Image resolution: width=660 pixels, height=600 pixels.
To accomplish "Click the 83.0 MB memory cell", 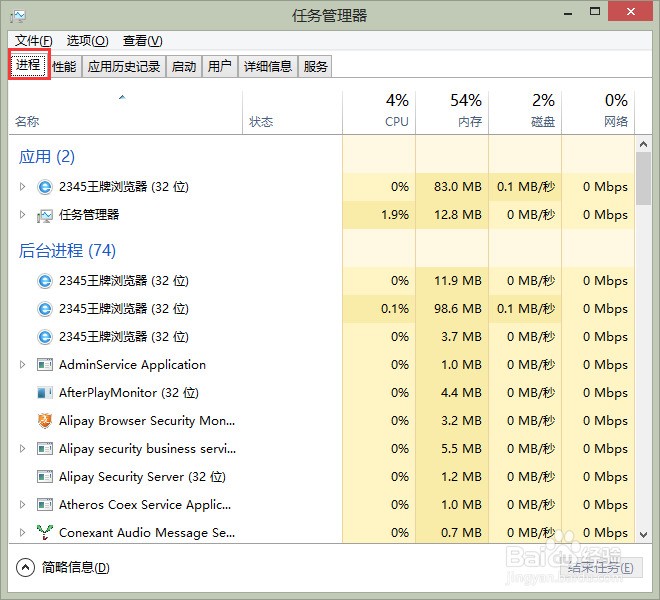I will click(x=452, y=187).
